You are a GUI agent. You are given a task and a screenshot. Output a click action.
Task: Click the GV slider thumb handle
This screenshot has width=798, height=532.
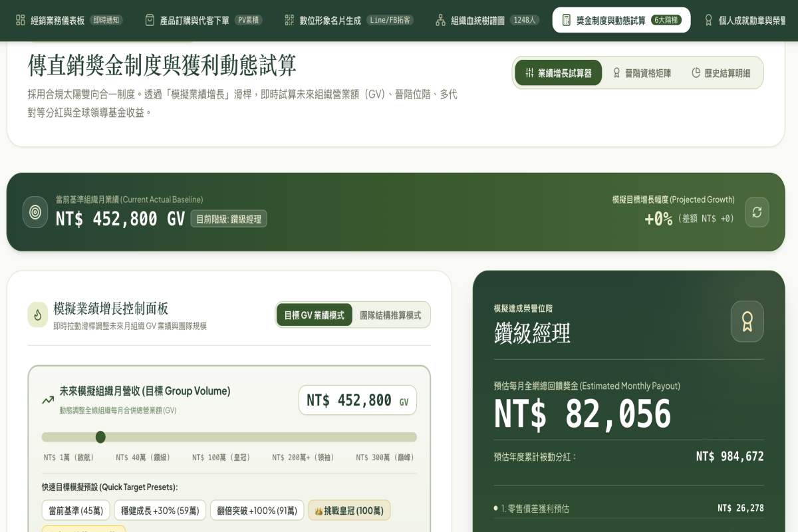pyautogui.click(x=100, y=437)
